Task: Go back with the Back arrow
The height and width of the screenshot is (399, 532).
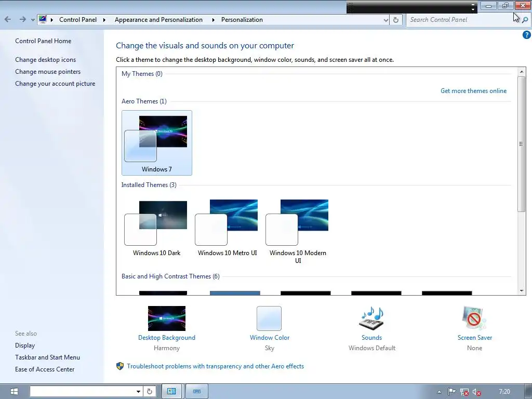Action: (x=8, y=19)
